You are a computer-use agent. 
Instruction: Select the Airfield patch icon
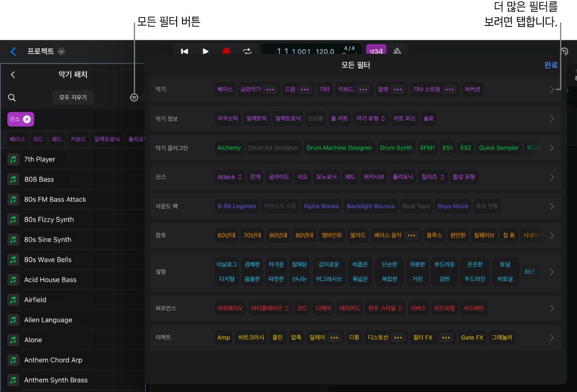pos(14,300)
